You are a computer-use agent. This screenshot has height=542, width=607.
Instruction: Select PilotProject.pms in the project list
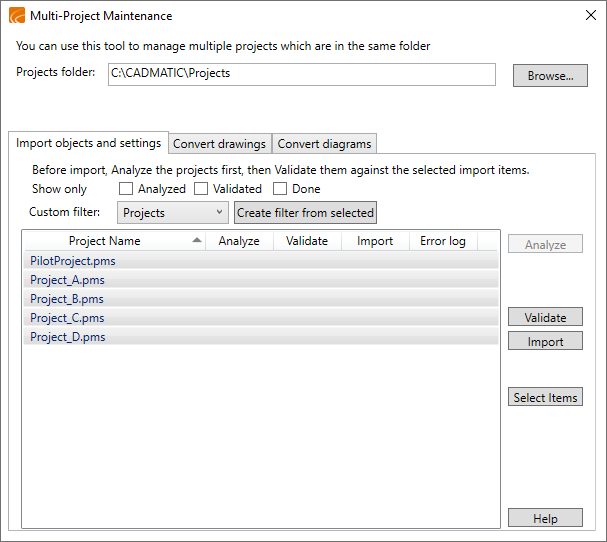pos(72,261)
